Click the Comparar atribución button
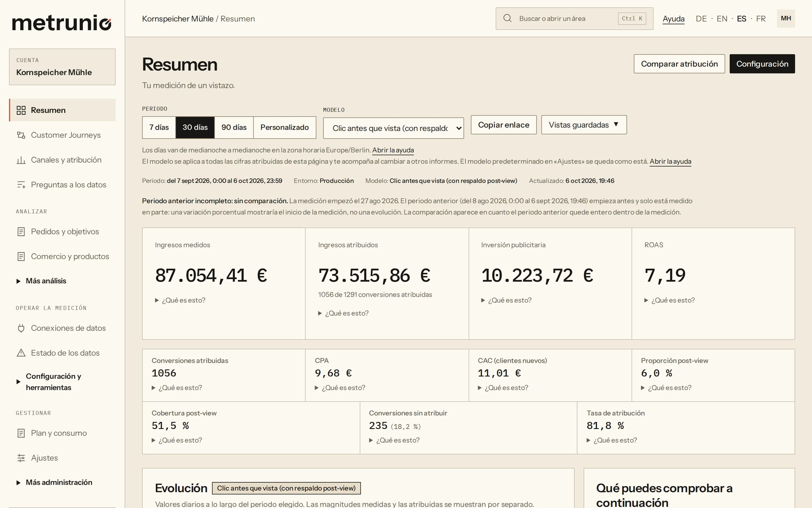The height and width of the screenshot is (508, 812). 679,64
